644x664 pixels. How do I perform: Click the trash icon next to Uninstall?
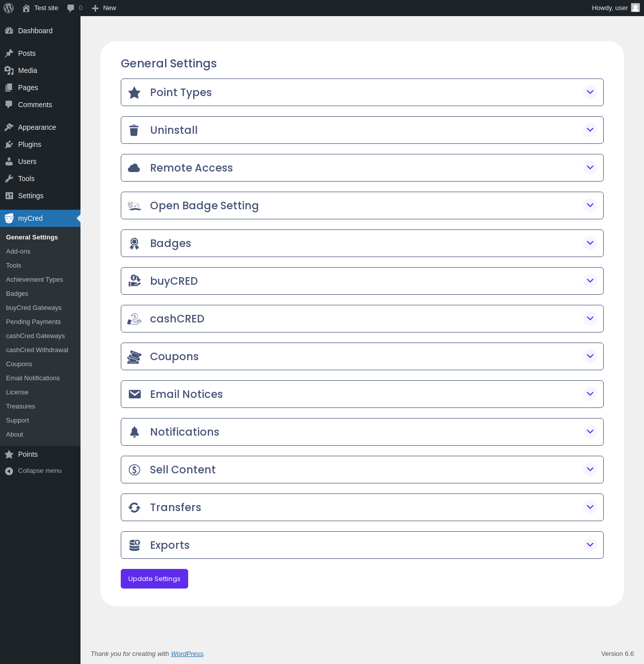134,130
